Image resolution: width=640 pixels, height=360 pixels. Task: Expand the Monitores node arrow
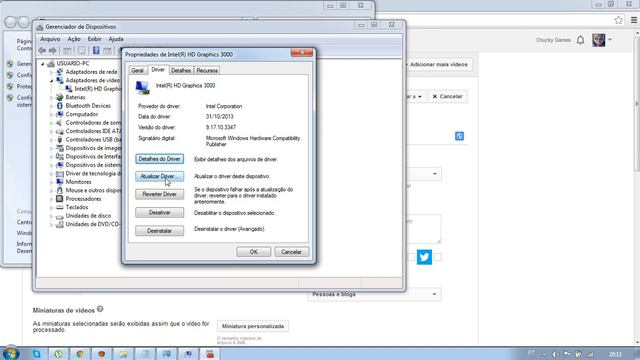[51, 182]
